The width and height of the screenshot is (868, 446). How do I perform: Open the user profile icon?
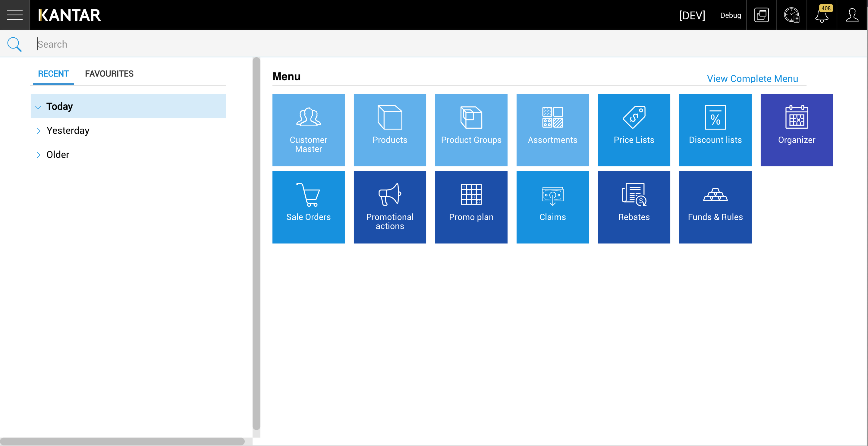pyautogui.click(x=852, y=15)
